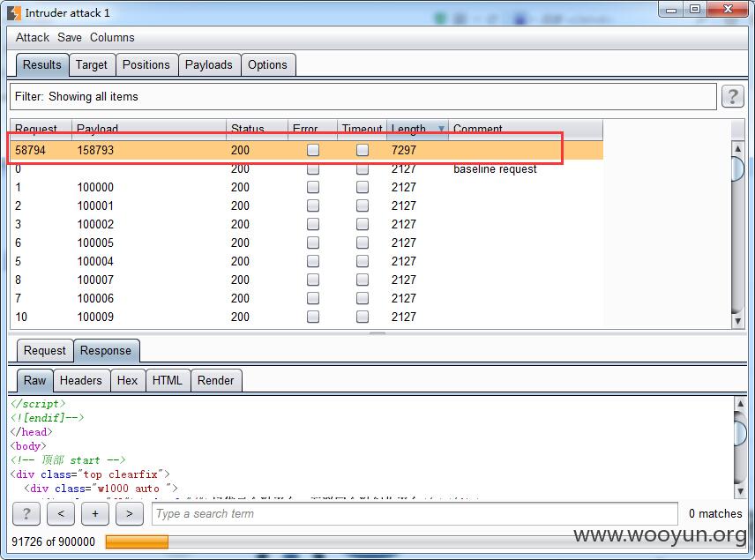The image size is (755, 560).
Task: Select the row with payload 100001
Action: pyautogui.click(x=306, y=205)
